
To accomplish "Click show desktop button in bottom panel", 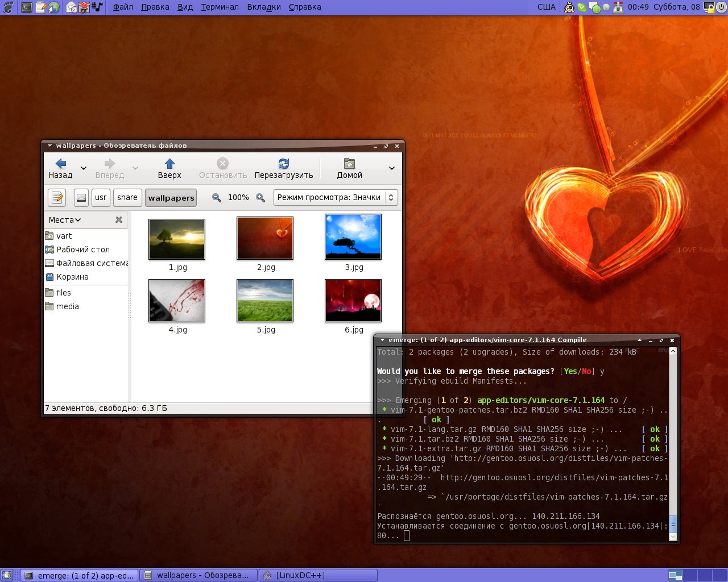I will point(8,575).
